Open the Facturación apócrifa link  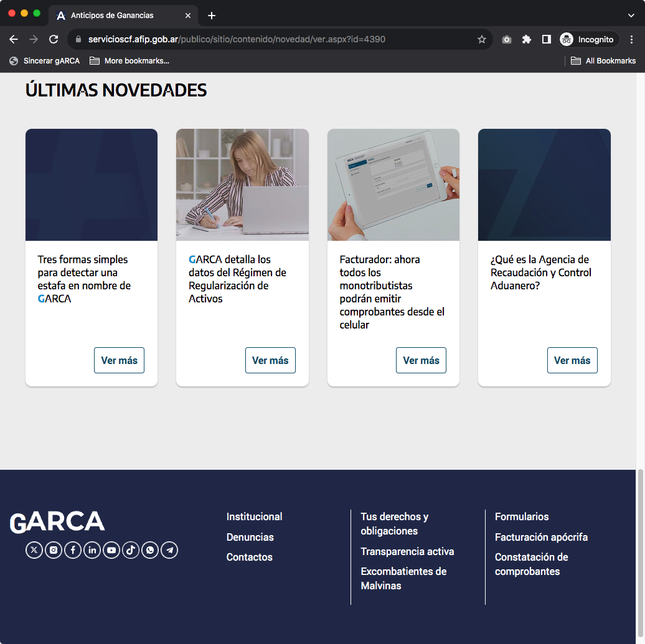pos(542,537)
